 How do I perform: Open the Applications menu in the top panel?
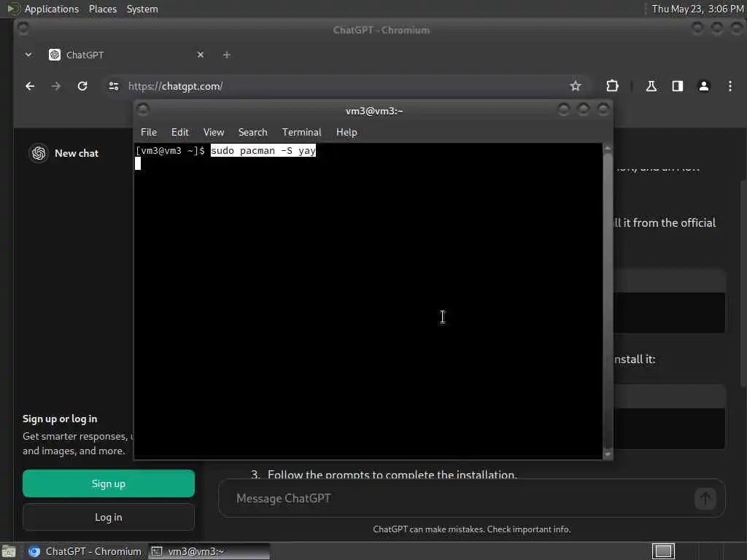point(52,9)
